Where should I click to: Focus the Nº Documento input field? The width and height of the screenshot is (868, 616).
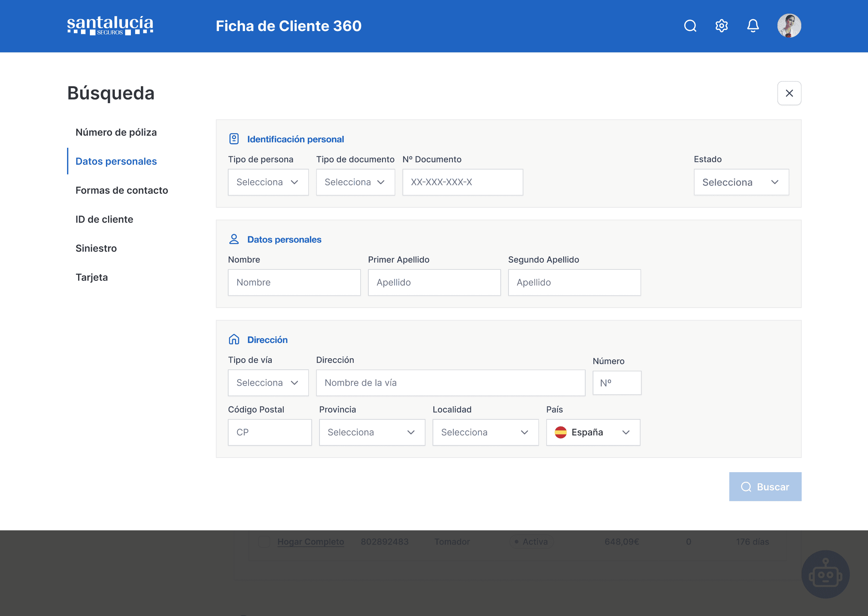(463, 182)
